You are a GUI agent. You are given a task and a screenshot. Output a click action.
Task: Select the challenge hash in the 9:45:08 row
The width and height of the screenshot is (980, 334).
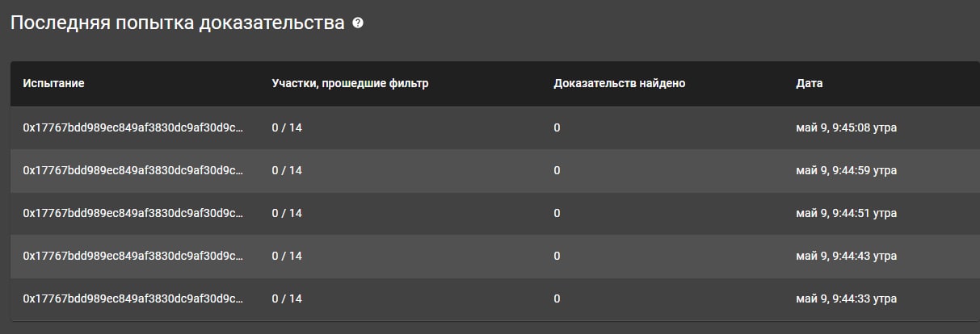click(x=132, y=127)
